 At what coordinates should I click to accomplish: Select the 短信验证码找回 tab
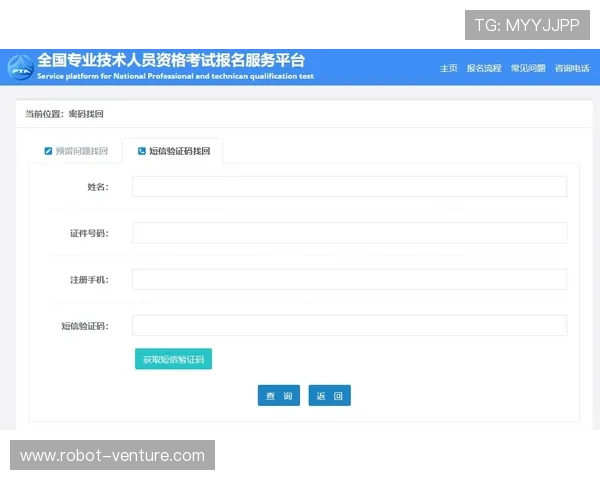click(173, 151)
